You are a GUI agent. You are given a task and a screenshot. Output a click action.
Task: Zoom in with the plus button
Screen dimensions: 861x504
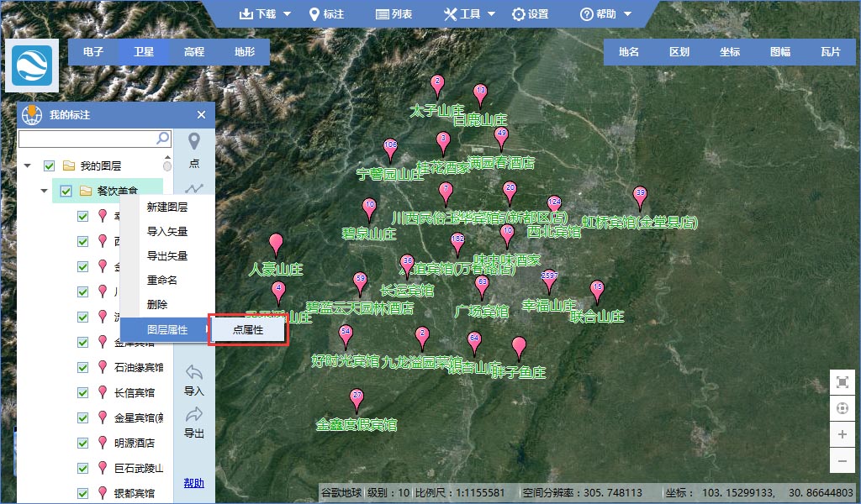pos(843,434)
